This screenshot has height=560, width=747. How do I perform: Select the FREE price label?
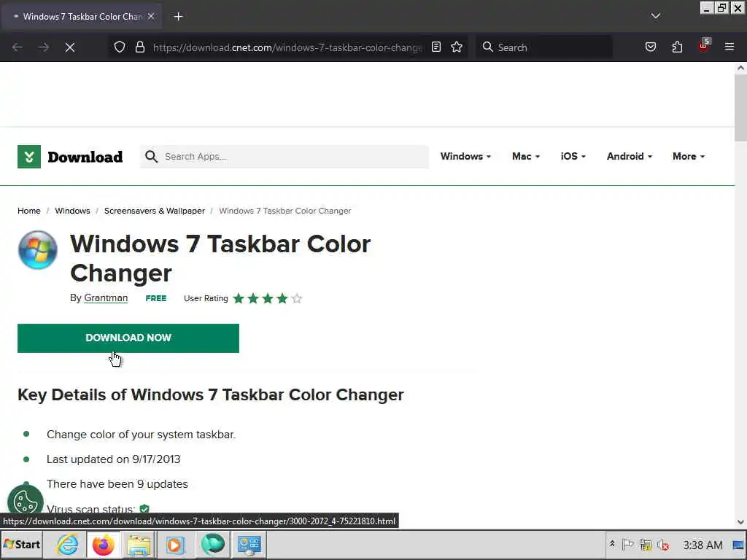[x=156, y=298]
